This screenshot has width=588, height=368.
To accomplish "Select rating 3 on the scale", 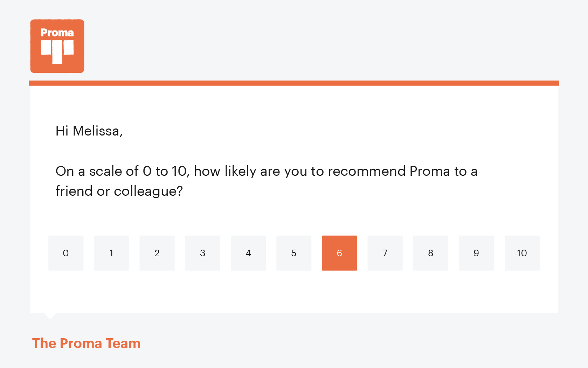I will (x=202, y=253).
